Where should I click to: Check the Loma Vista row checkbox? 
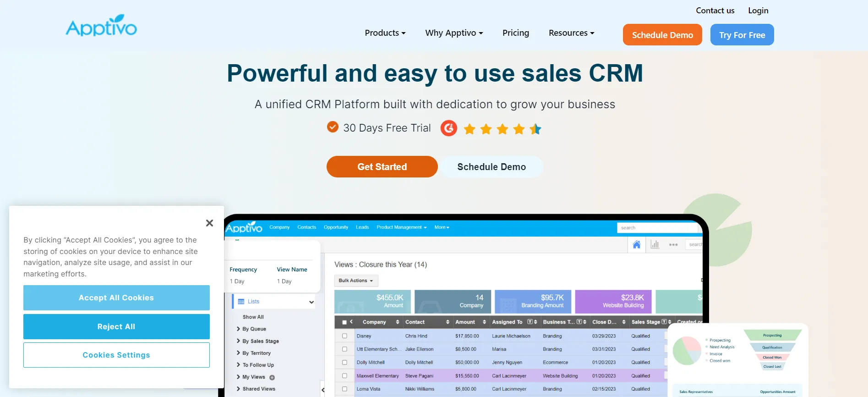click(344, 389)
